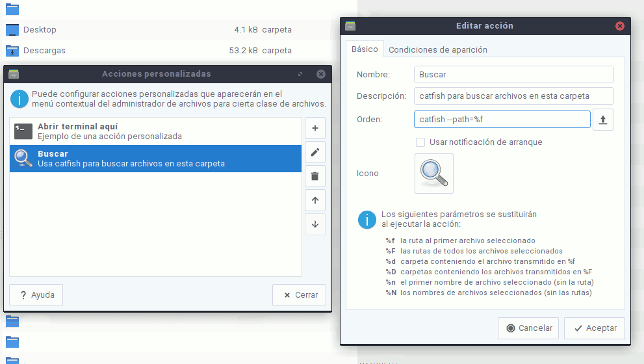Click the Cerrar button
Screen dimensions: 644x364
(299, 294)
